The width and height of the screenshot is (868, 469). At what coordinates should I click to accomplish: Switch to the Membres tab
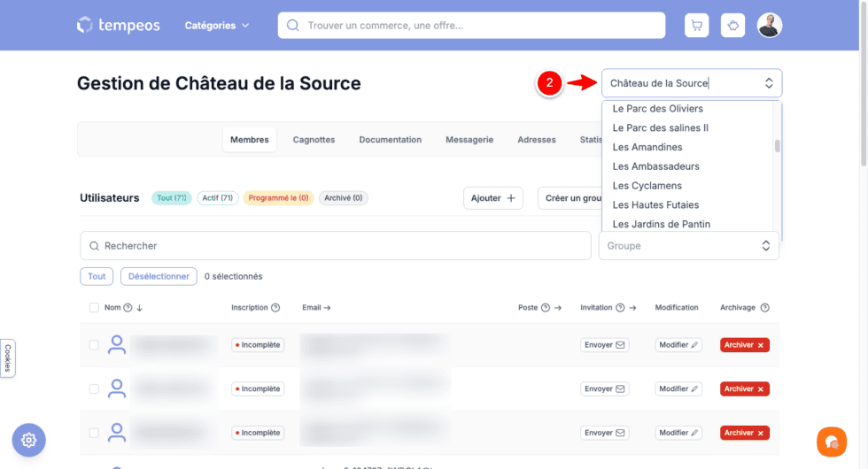tap(250, 140)
